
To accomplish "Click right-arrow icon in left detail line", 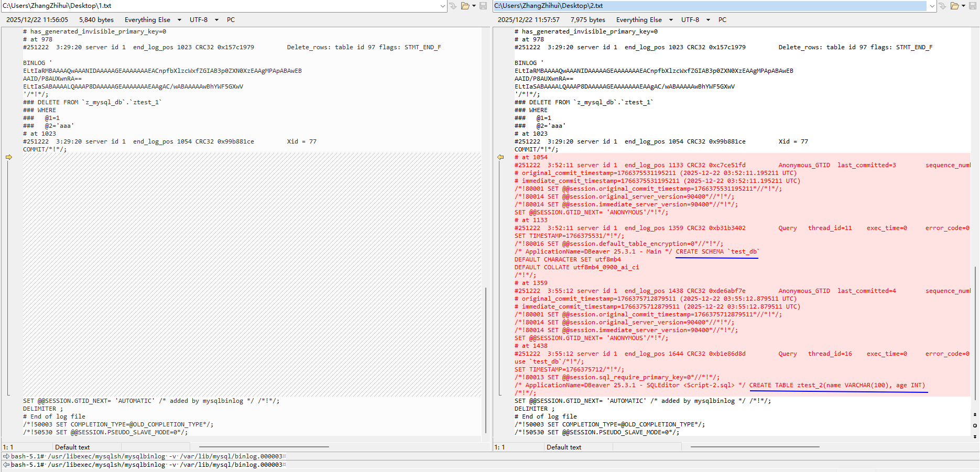I will pos(6,456).
